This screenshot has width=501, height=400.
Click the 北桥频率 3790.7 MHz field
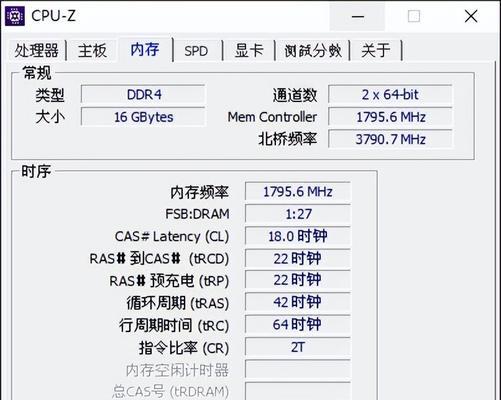coord(390,139)
